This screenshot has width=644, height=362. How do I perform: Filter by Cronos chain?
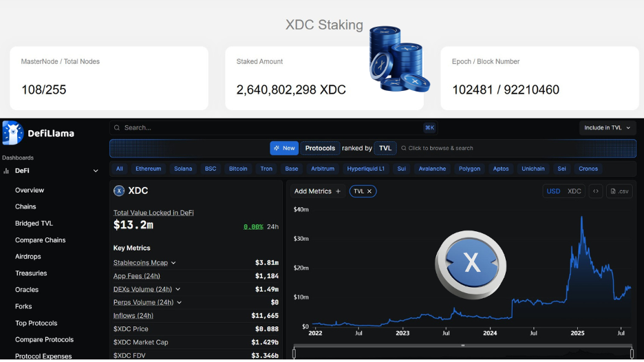coord(588,169)
